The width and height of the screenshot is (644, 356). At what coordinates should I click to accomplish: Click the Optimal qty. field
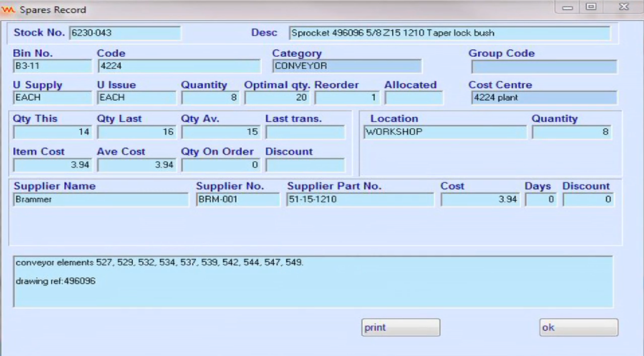[x=277, y=98]
